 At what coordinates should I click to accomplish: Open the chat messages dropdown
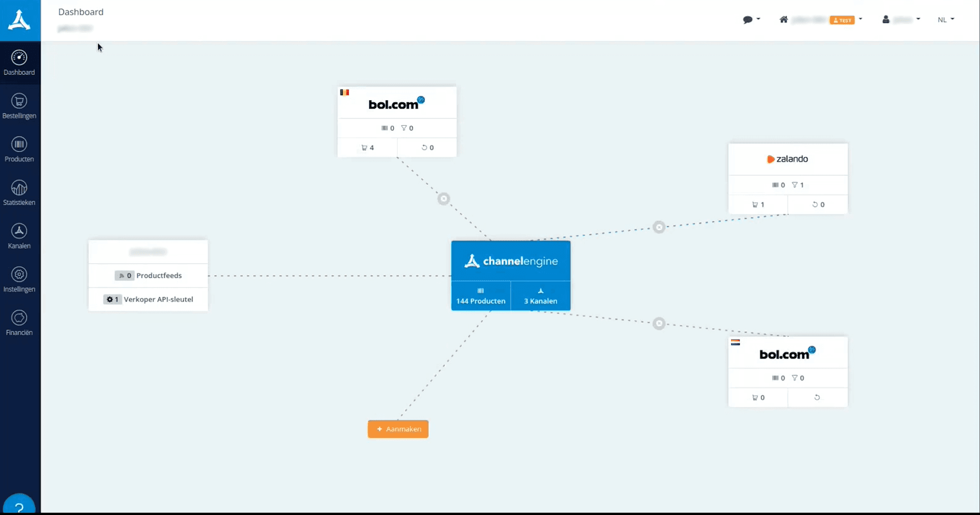pyautogui.click(x=751, y=20)
